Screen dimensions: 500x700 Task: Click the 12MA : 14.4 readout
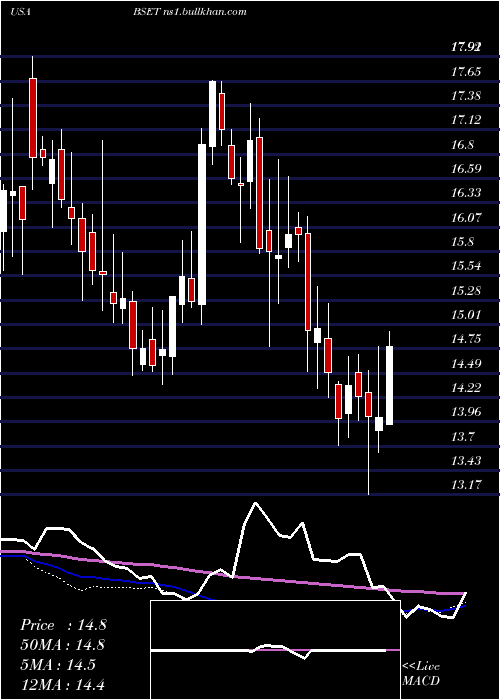(62, 684)
